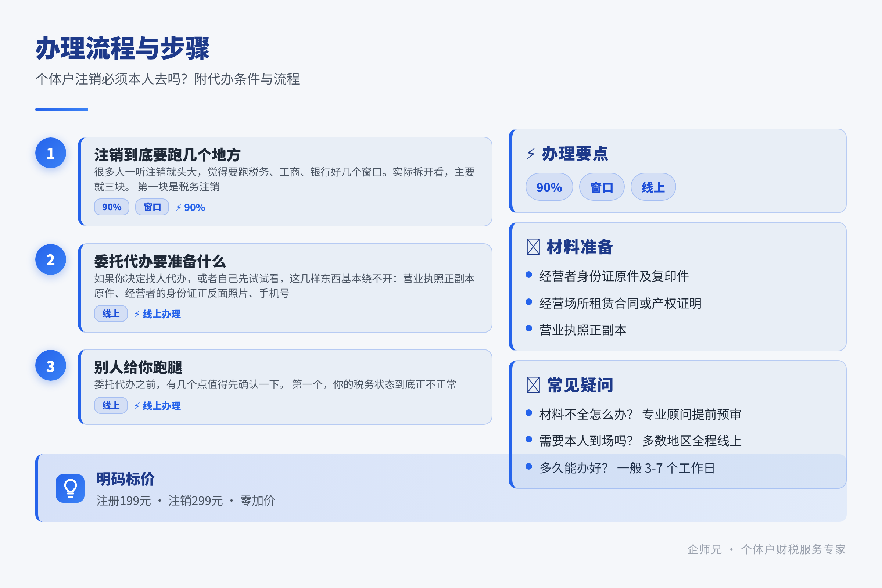Click the icon beside 常见疑问 heading

(533, 385)
